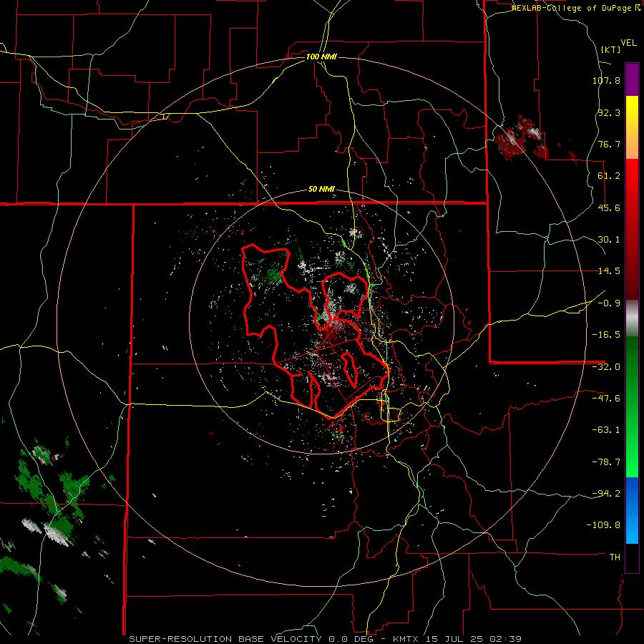Click the gray near-zero segment of the color bar
The width and height of the screenshot is (644, 644).
632,318
